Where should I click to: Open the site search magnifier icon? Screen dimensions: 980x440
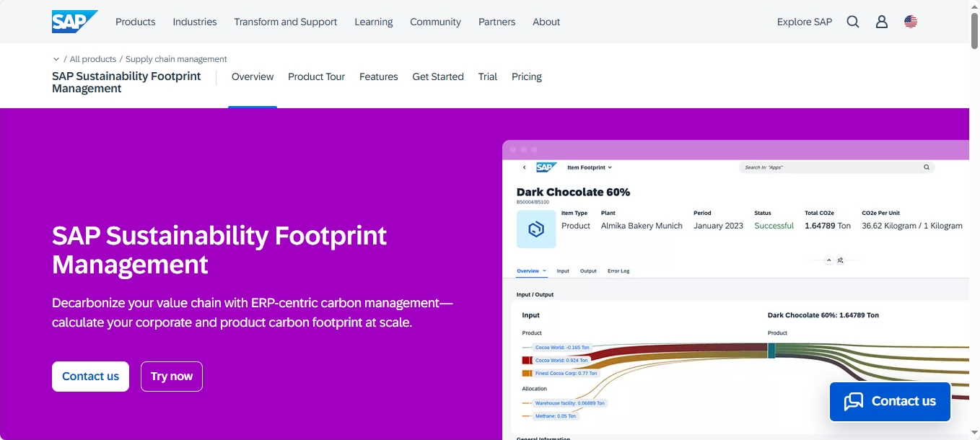coord(853,22)
